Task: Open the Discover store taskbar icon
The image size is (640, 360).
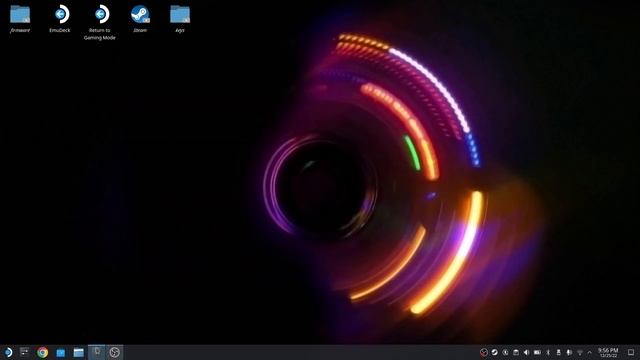Action: tap(60, 352)
